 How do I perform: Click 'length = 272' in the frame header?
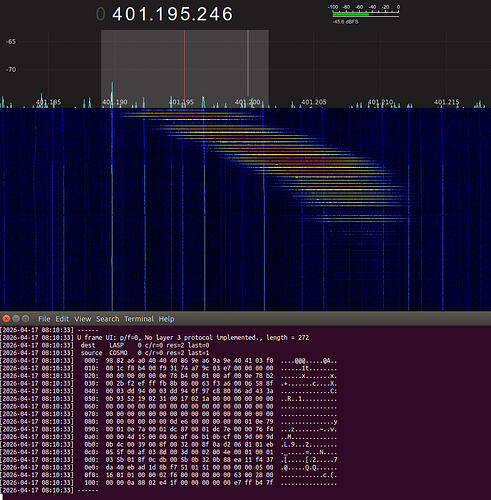287,338
